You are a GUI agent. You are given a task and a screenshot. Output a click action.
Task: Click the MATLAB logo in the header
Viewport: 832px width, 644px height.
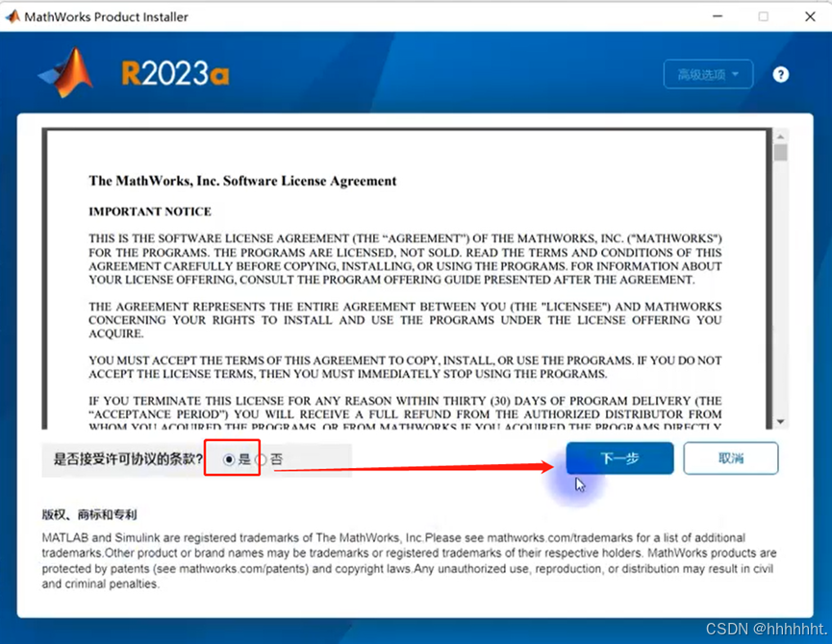pyautogui.click(x=67, y=73)
